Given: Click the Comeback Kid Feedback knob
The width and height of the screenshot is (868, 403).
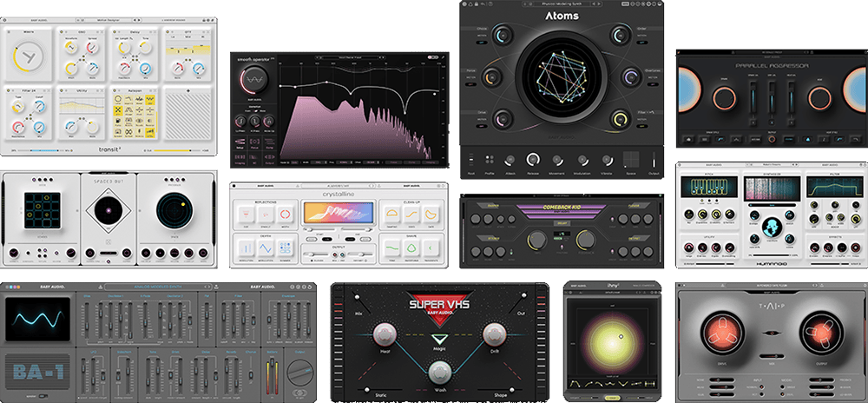Looking at the screenshot, I should 587,240.
